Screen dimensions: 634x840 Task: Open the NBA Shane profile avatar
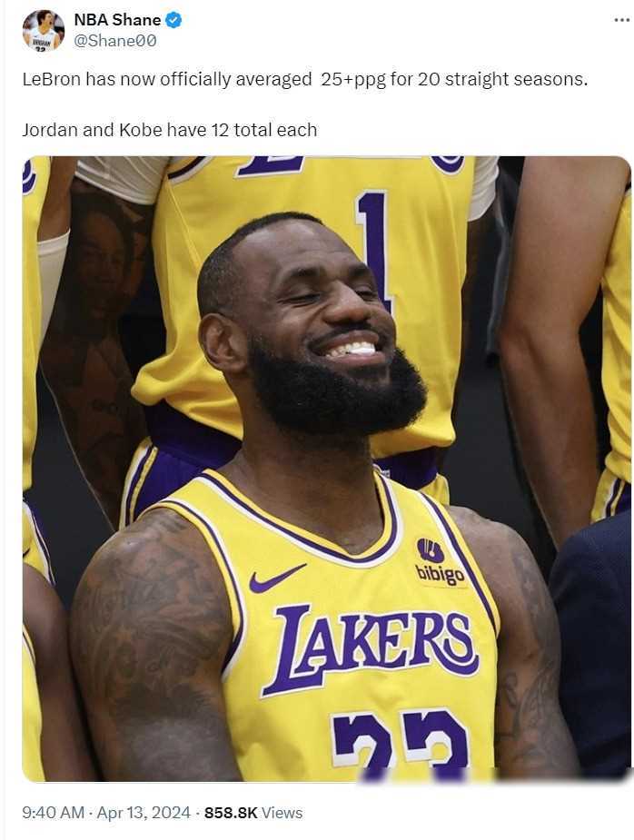(44, 30)
